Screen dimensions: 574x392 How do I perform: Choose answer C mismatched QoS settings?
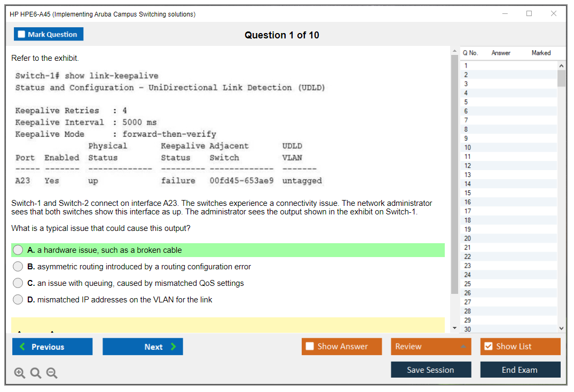(18, 283)
